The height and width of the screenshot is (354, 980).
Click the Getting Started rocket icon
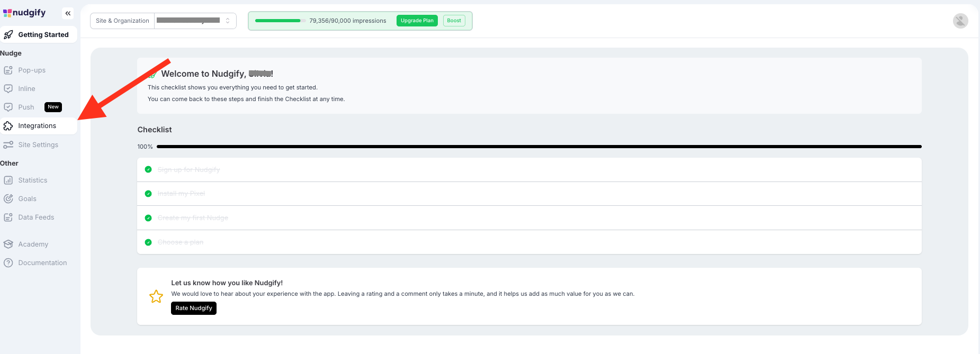[8, 35]
